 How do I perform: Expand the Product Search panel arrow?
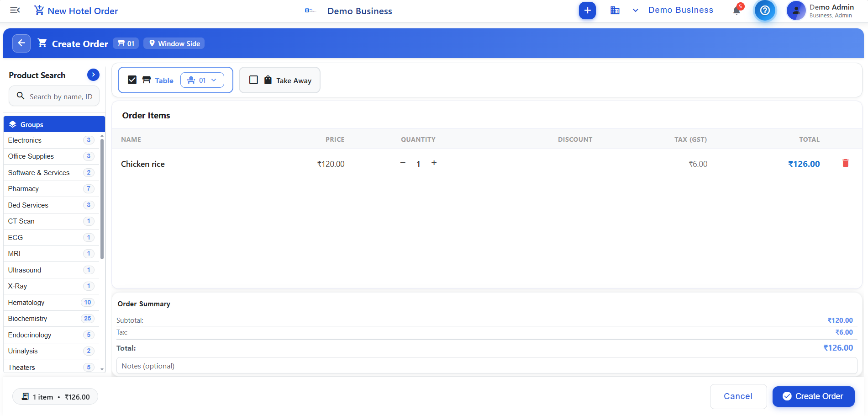(x=93, y=75)
